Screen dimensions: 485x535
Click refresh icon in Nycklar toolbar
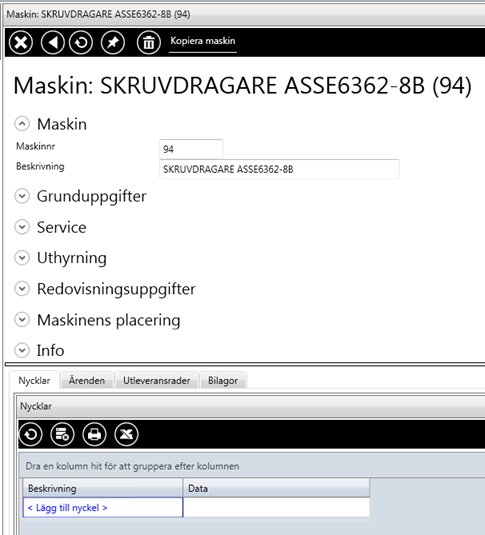[x=31, y=434]
